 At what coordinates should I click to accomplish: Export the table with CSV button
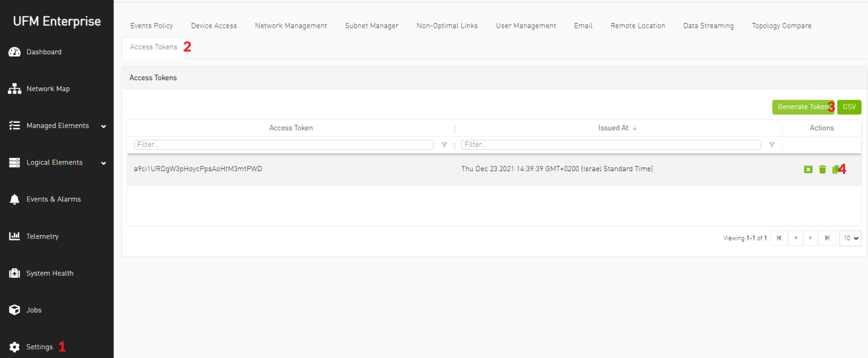849,107
